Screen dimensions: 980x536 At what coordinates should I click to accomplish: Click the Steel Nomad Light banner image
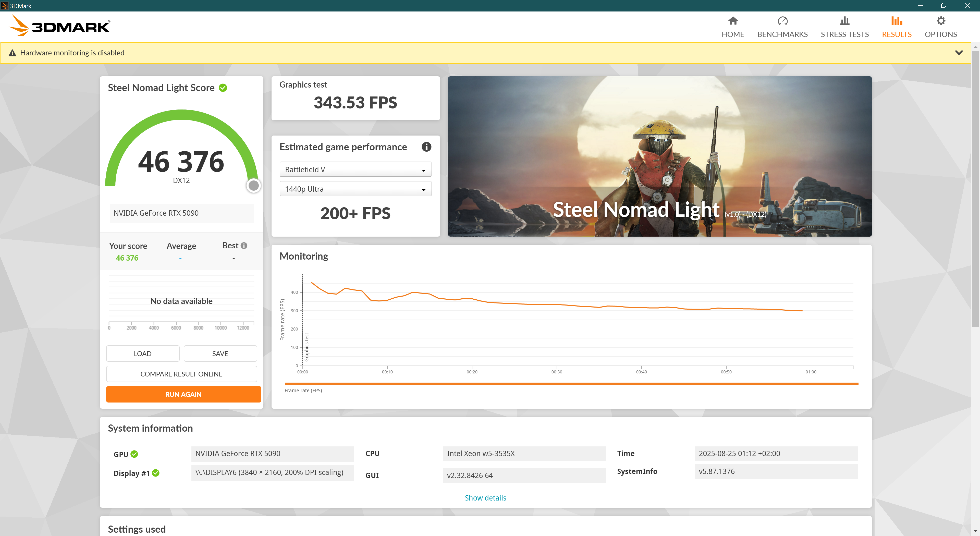click(x=660, y=156)
